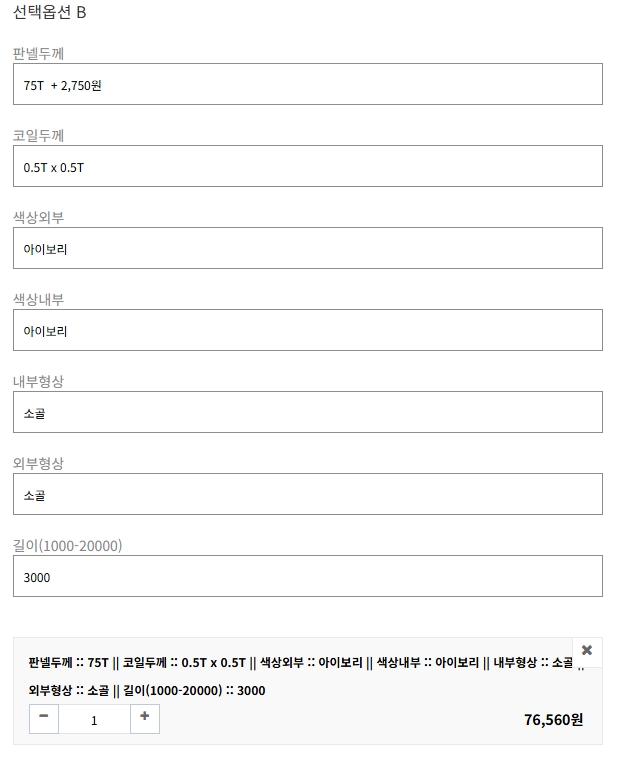The width and height of the screenshot is (627, 766).
Task: Expand the 색상내부 color dropdown
Action: point(307,331)
